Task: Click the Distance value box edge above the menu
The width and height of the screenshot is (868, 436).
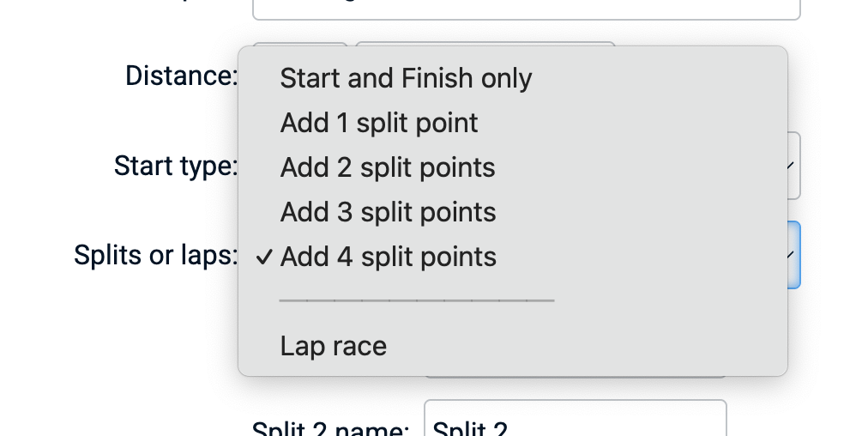Action: 300,43
